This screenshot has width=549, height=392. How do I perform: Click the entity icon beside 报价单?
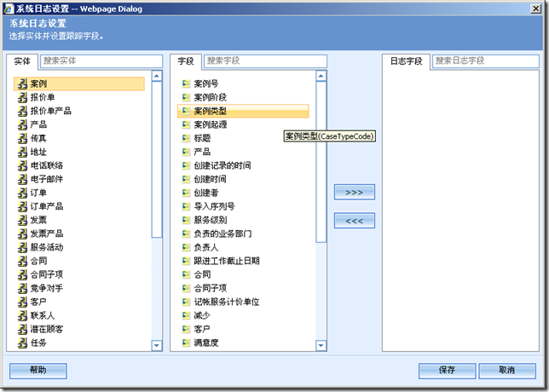coord(22,97)
